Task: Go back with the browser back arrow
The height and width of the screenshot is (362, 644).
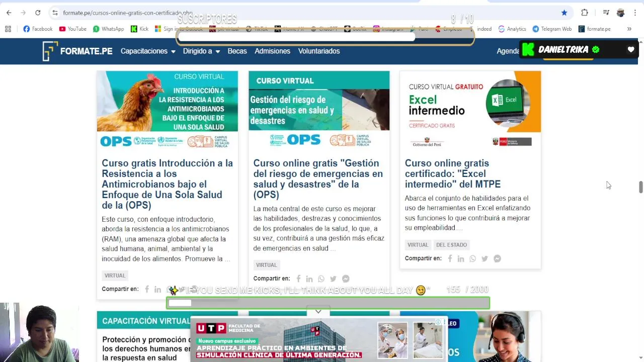Action: (x=9, y=13)
